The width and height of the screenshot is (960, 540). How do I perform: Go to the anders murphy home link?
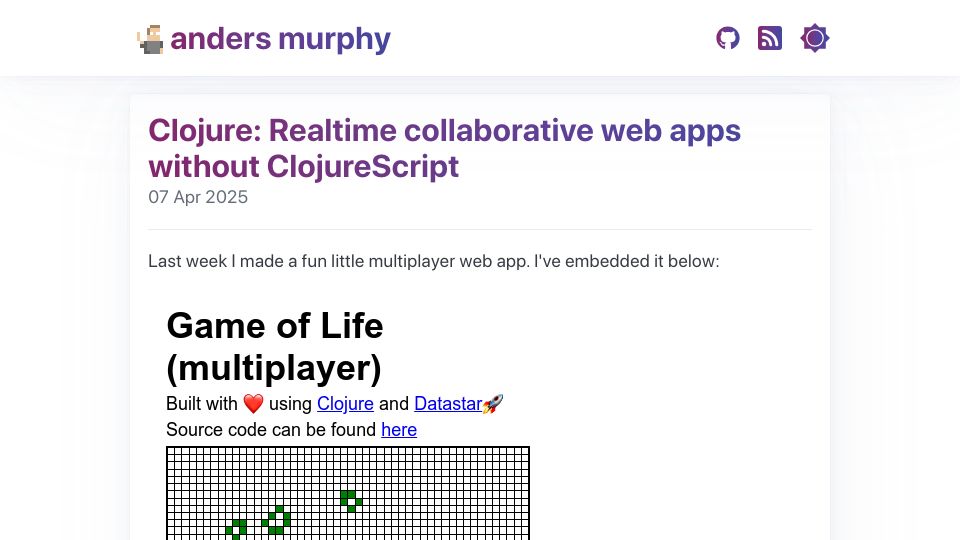pos(280,39)
